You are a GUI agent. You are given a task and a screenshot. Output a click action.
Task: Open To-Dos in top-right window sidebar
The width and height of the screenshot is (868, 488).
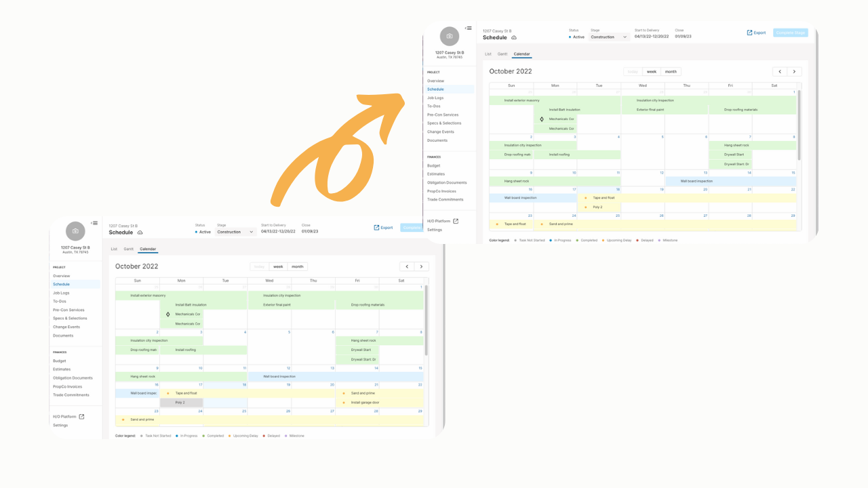pos(434,106)
